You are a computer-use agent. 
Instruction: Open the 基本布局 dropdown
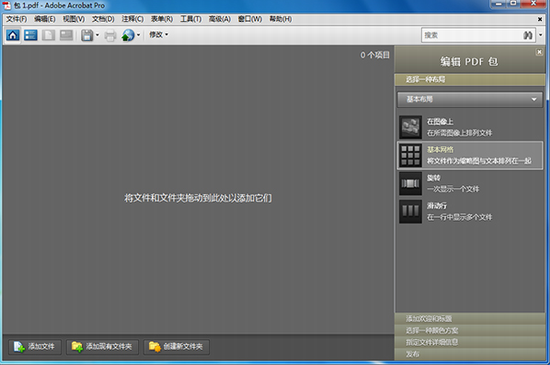[x=470, y=100]
